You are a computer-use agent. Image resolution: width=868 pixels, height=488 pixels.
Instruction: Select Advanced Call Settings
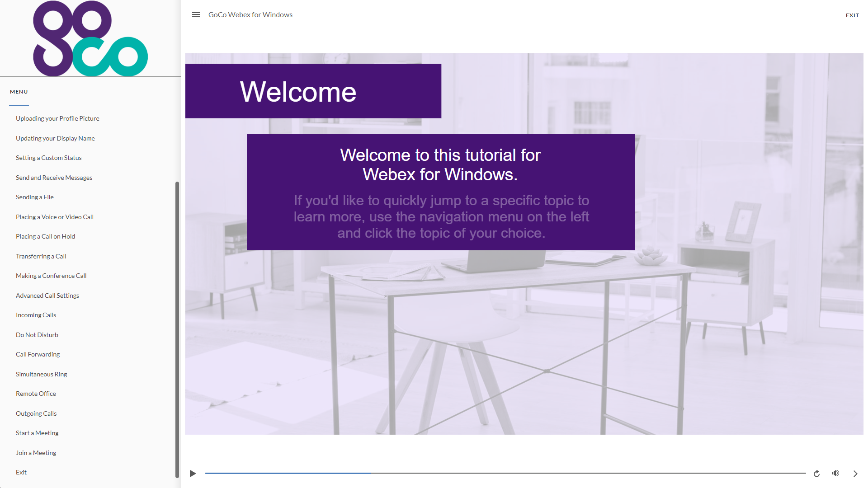coord(47,296)
